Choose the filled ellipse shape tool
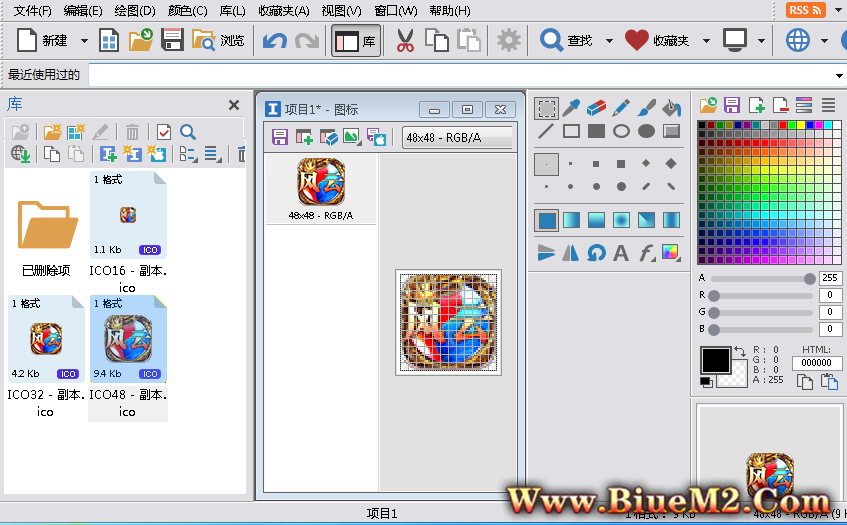This screenshot has width=847, height=525. (x=646, y=131)
